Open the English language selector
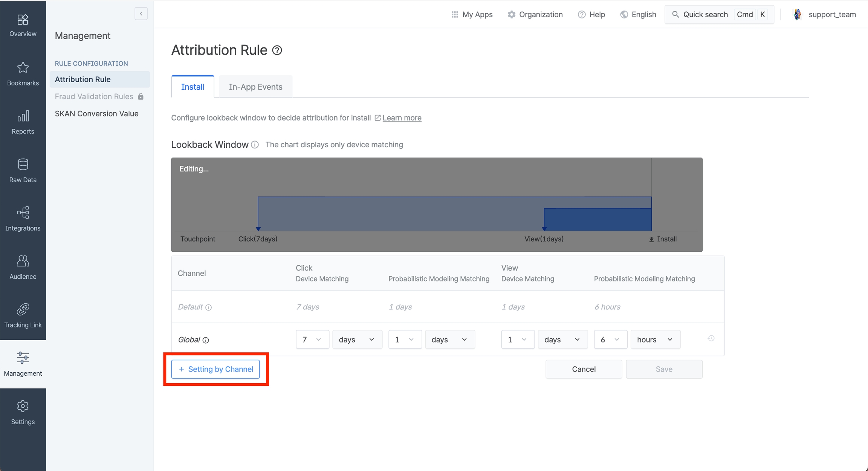This screenshot has width=868, height=471. click(638, 14)
